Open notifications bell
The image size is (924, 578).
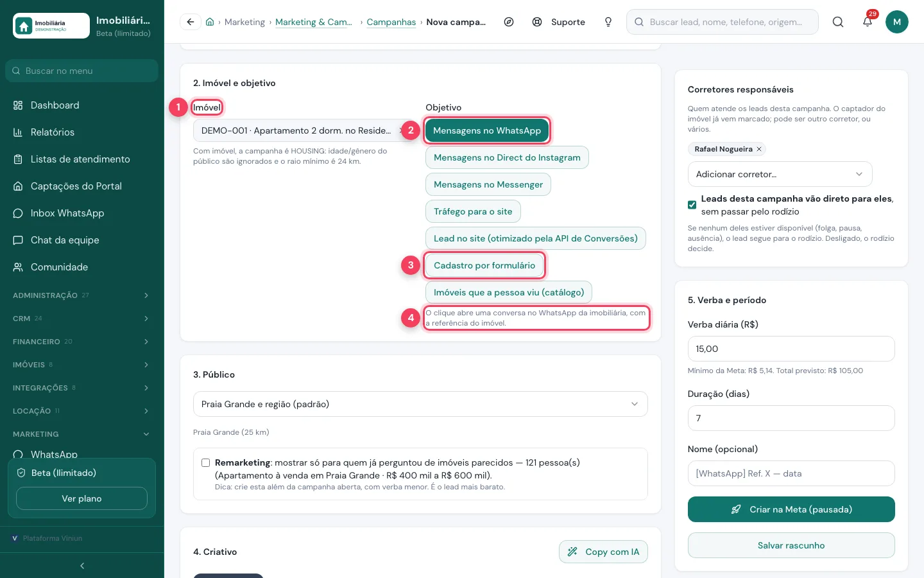click(x=868, y=22)
